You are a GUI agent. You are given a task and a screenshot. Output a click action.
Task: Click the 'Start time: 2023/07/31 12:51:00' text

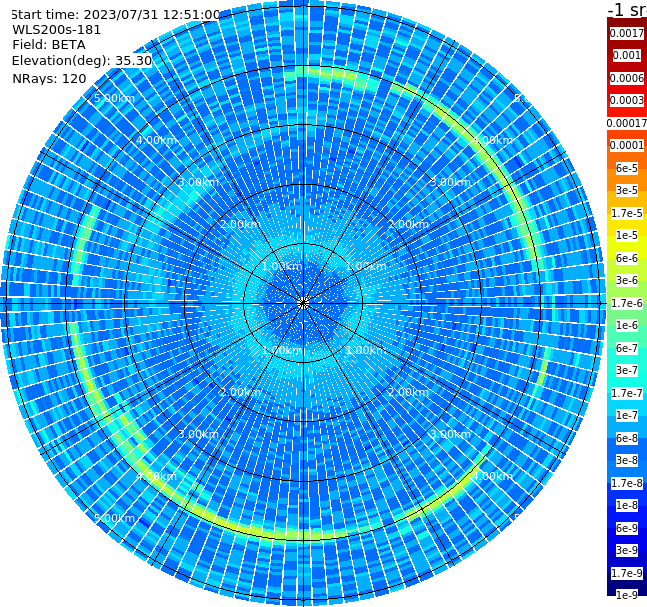click(115, 15)
